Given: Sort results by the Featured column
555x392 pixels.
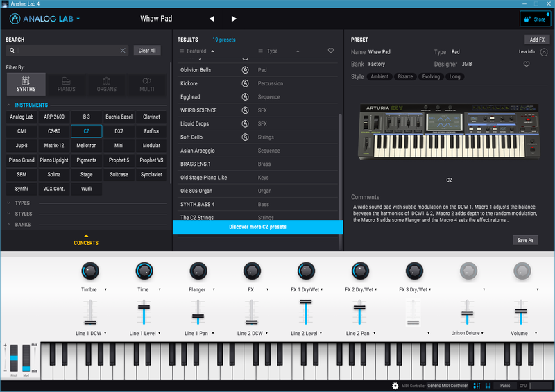Looking at the screenshot, I should [x=197, y=51].
